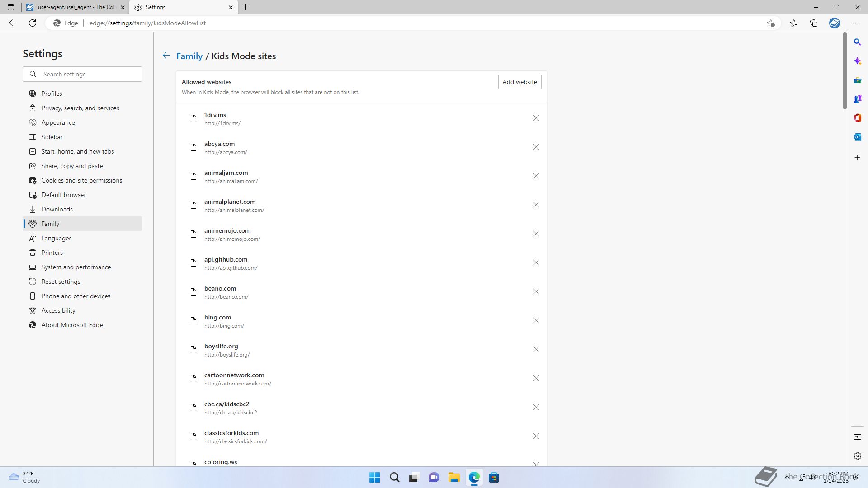Open Windows Start menu
Viewport: 868px width, 488px height.
[x=374, y=478]
